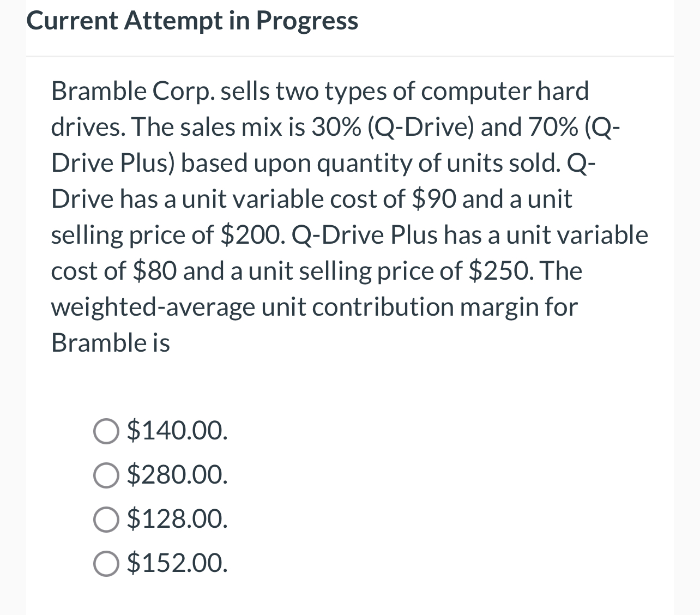
Task: Click the $280.00 answer label
Action: click(177, 475)
